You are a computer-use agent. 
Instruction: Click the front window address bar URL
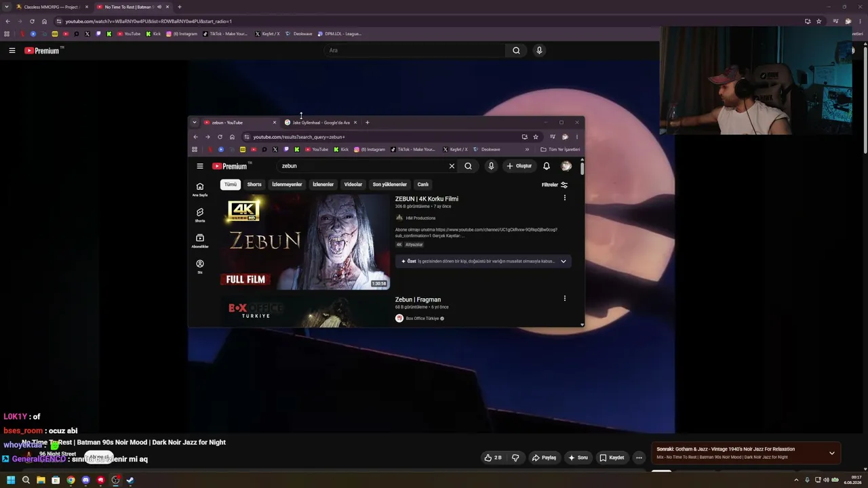(x=299, y=137)
